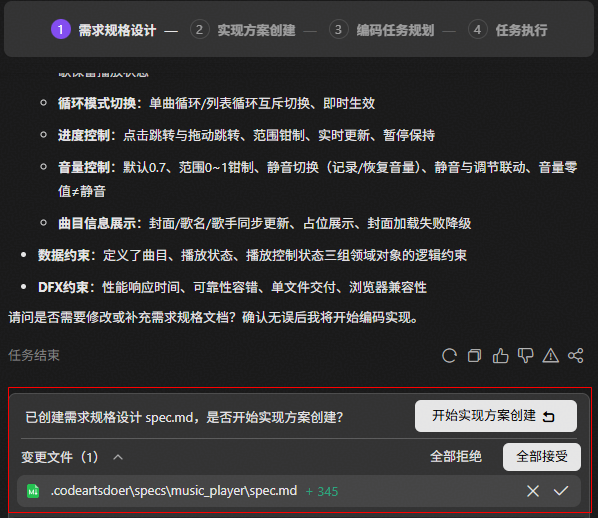Go to step 2 实现方案创建
Image resolution: width=598 pixels, height=518 pixels.
(256, 30)
